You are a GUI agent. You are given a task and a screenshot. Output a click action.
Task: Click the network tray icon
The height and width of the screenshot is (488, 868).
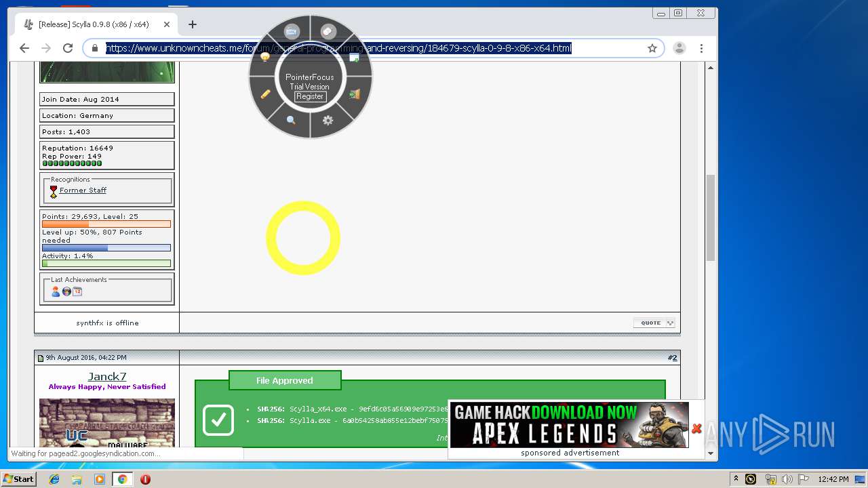[770, 479]
